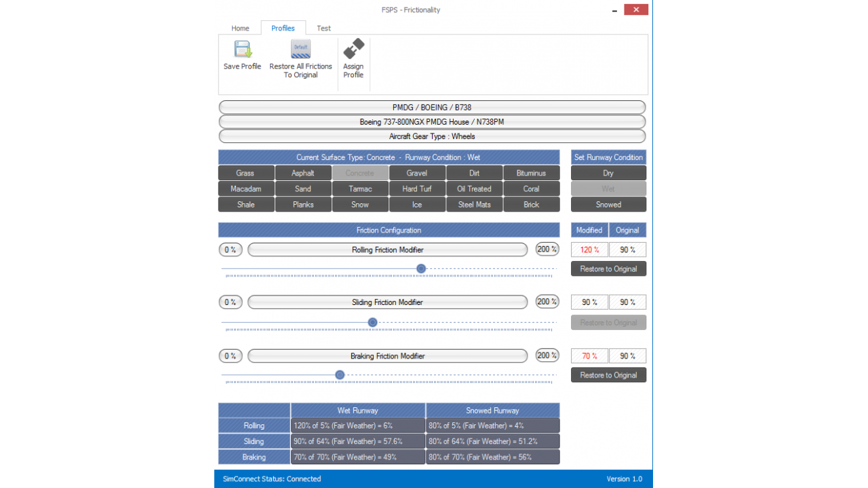Click the Sliding Friction Modifier label bar
This screenshot has width=868, height=488.
pyautogui.click(x=387, y=302)
